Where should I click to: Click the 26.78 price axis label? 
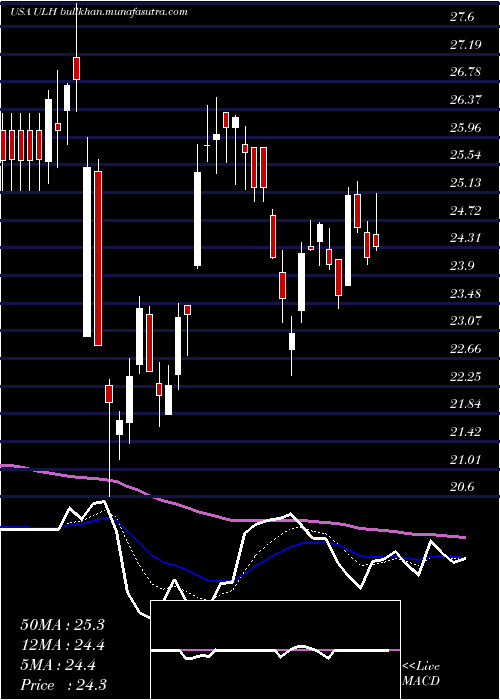[x=466, y=71]
